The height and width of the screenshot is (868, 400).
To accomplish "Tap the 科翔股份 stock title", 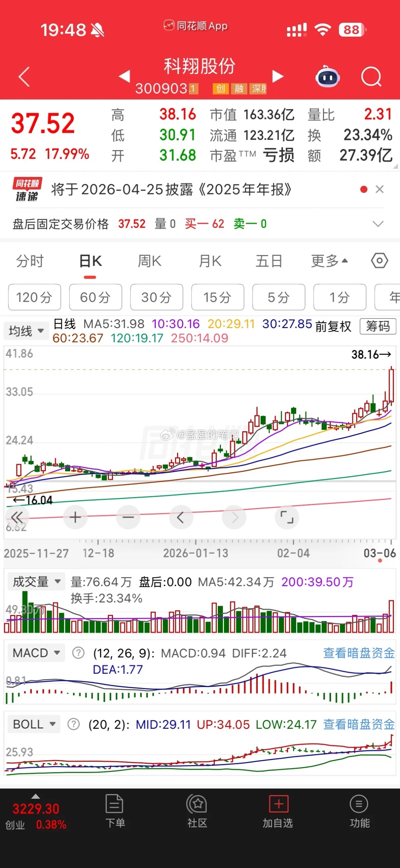I will point(200,66).
